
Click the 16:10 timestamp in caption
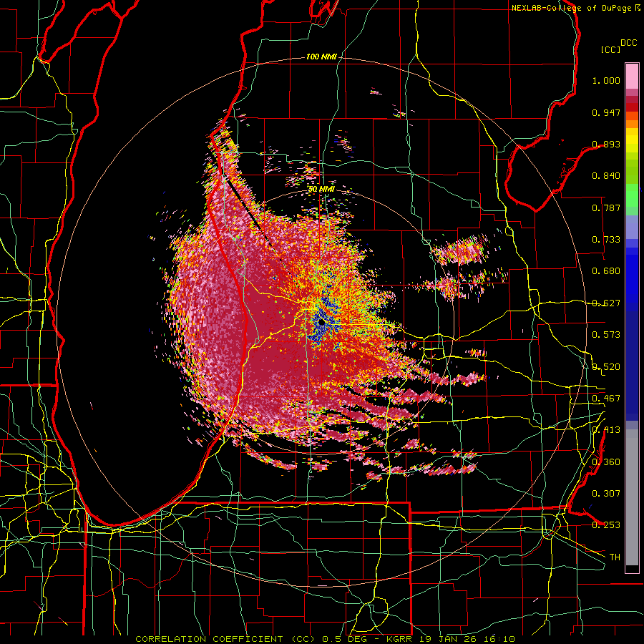click(499, 639)
